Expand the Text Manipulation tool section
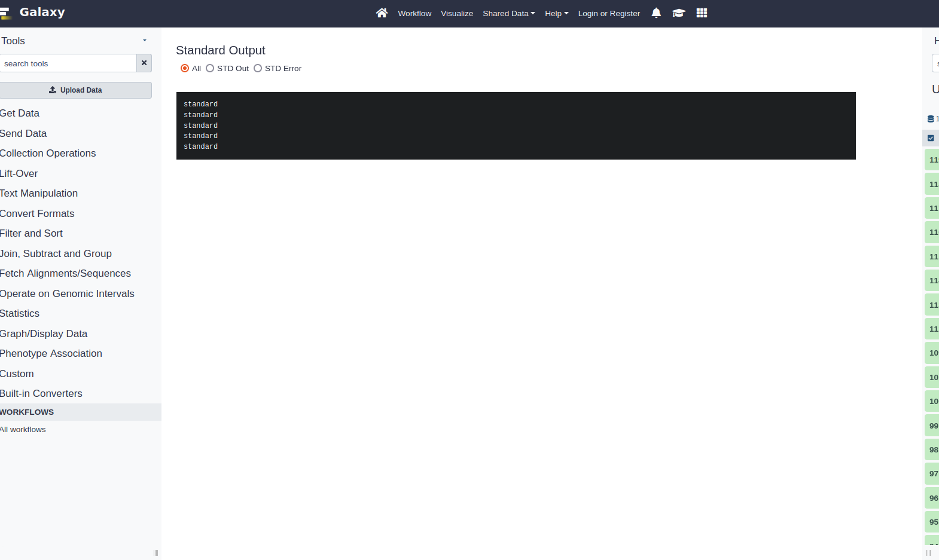Image resolution: width=939 pixels, height=560 pixels. tap(39, 193)
